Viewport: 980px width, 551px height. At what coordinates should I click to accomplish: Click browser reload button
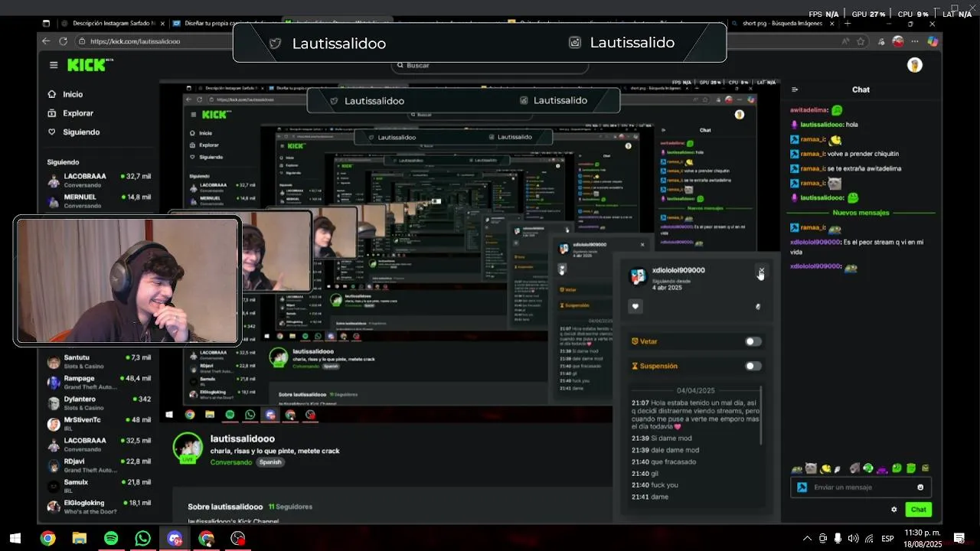coord(63,41)
